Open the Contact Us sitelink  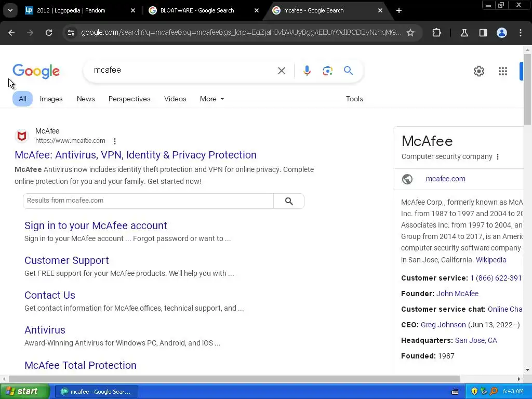(50, 295)
